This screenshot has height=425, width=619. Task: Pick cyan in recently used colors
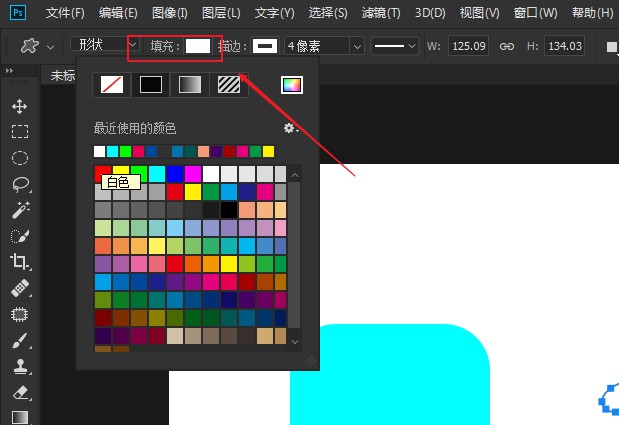113,152
